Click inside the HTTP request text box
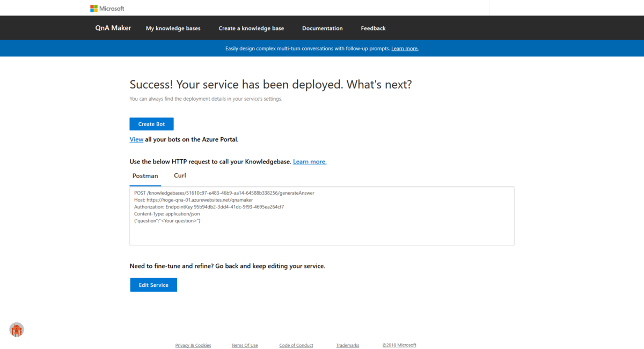Screen dimensions: 644x349 (322, 216)
